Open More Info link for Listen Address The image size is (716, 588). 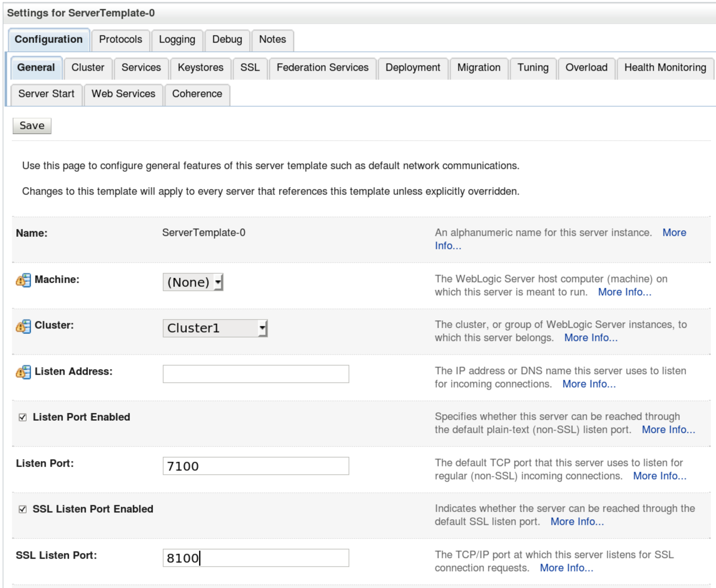click(x=589, y=384)
